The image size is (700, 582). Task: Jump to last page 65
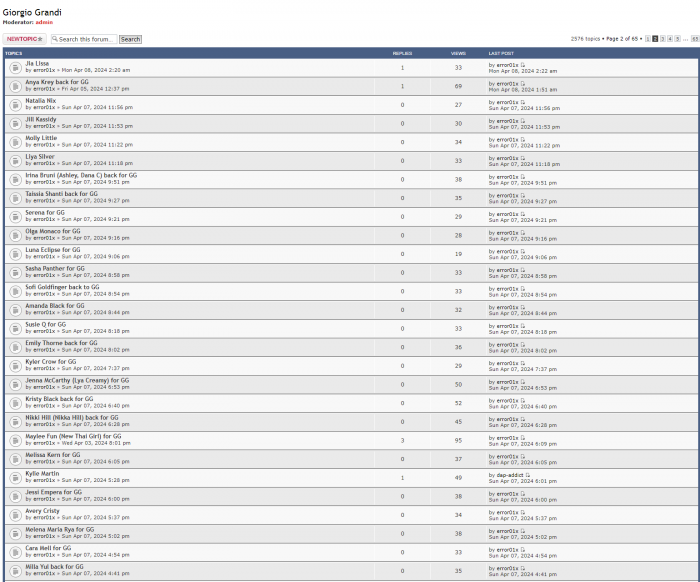[694, 39]
